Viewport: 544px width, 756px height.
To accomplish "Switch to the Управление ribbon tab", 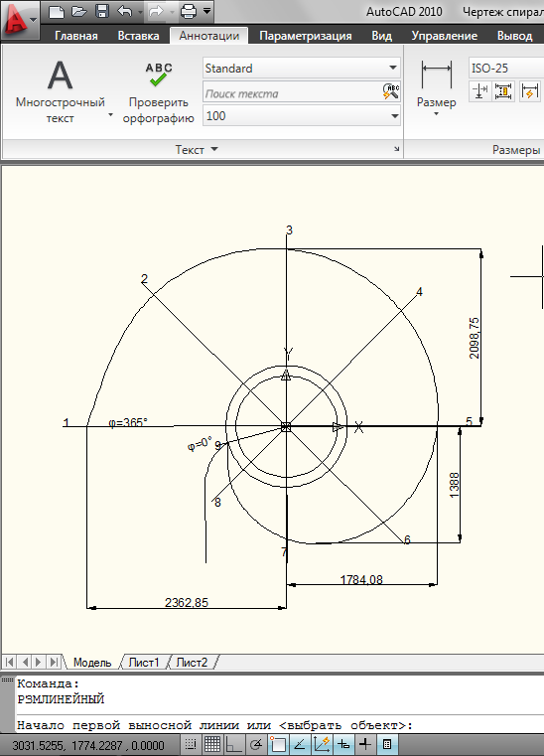I will point(445,36).
